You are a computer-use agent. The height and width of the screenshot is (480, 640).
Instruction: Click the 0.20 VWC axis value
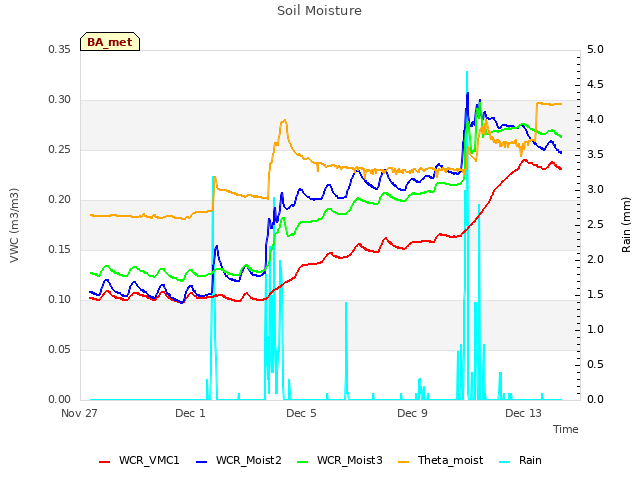[60, 200]
